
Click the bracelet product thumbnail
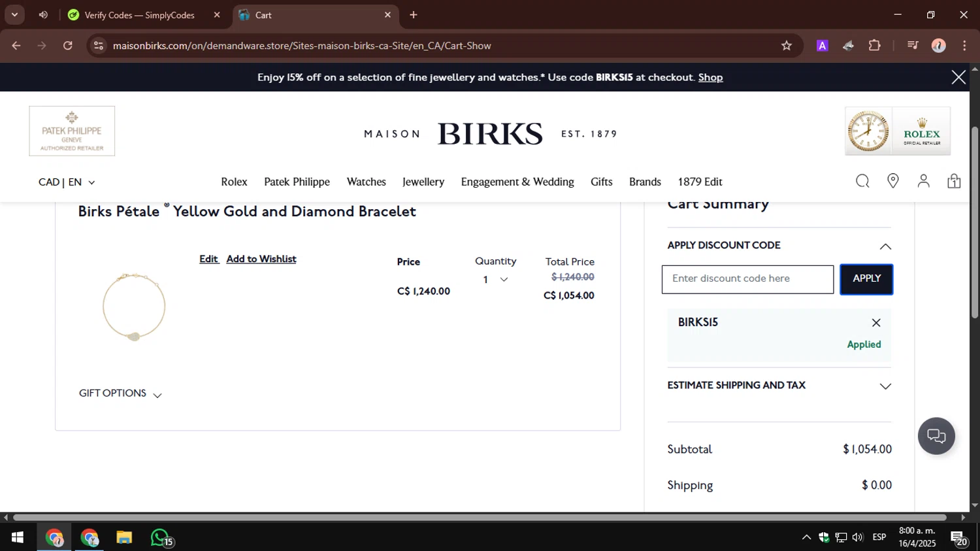click(134, 307)
